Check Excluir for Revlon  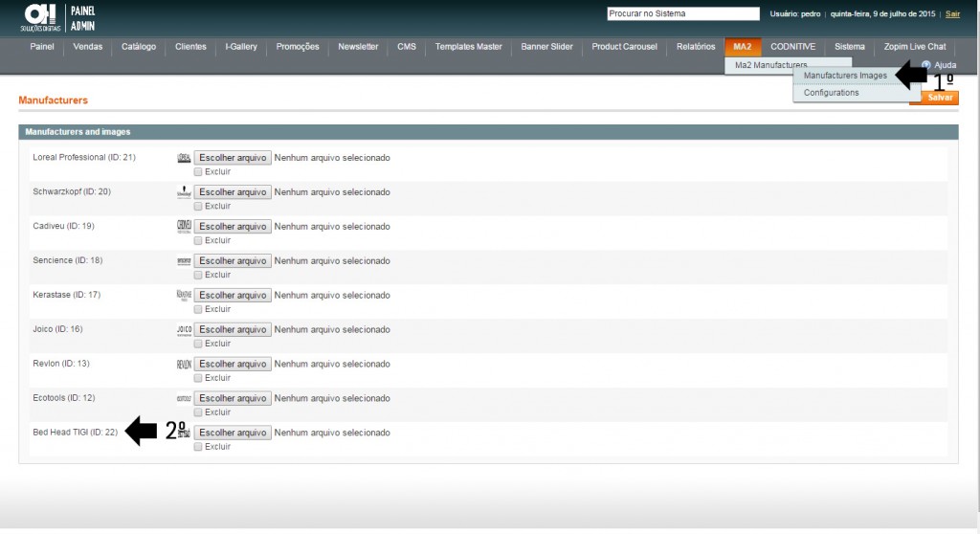pos(198,378)
